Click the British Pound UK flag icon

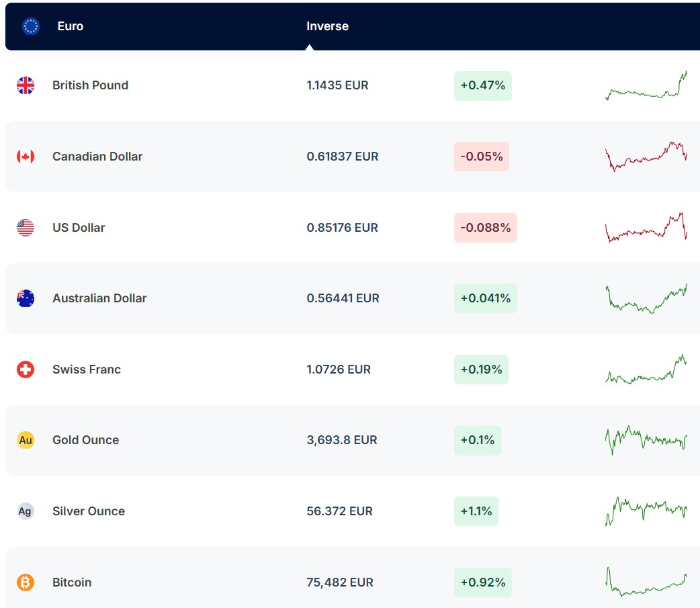[x=26, y=85]
